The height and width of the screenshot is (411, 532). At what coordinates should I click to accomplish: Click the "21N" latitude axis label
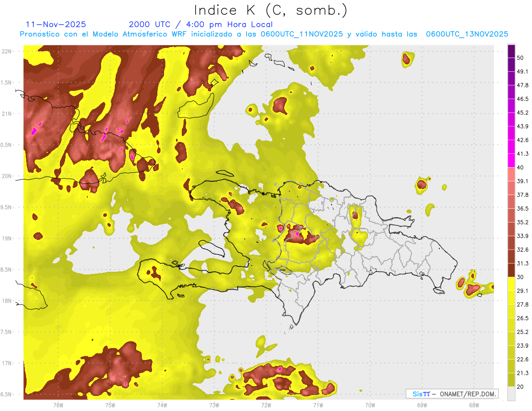tap(7, 114)
